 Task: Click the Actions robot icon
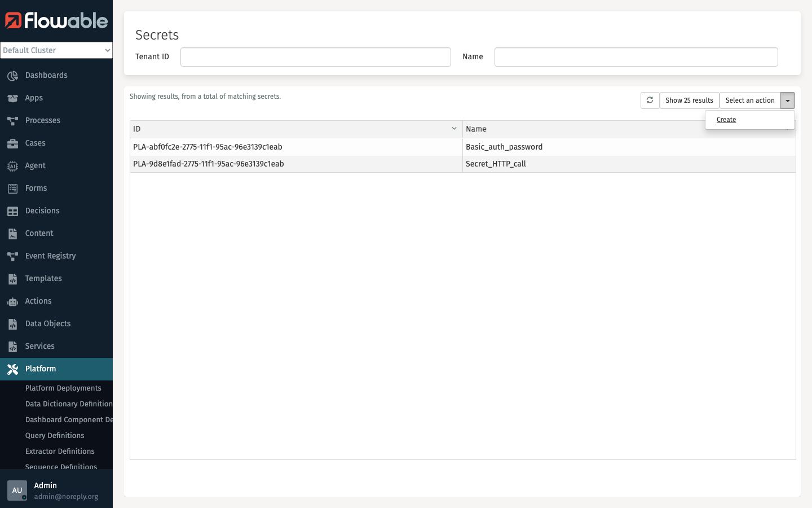click(12, 301)
